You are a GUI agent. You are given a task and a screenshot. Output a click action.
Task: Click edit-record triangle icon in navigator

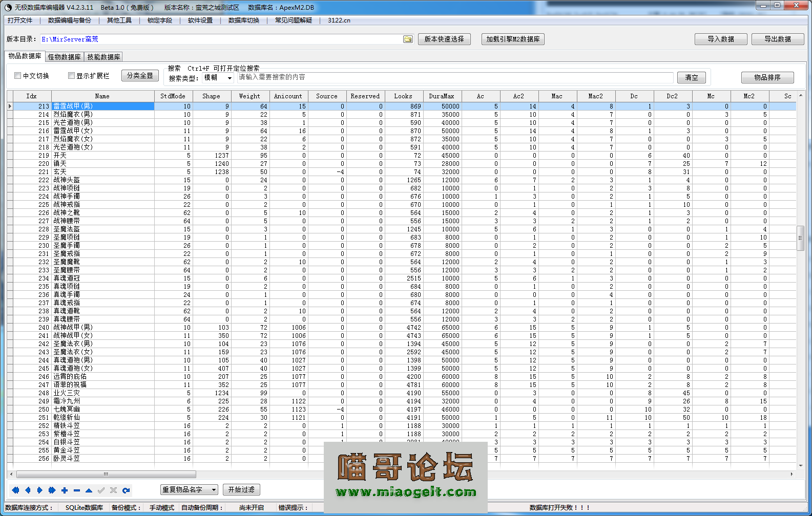(x=89, y=490)
